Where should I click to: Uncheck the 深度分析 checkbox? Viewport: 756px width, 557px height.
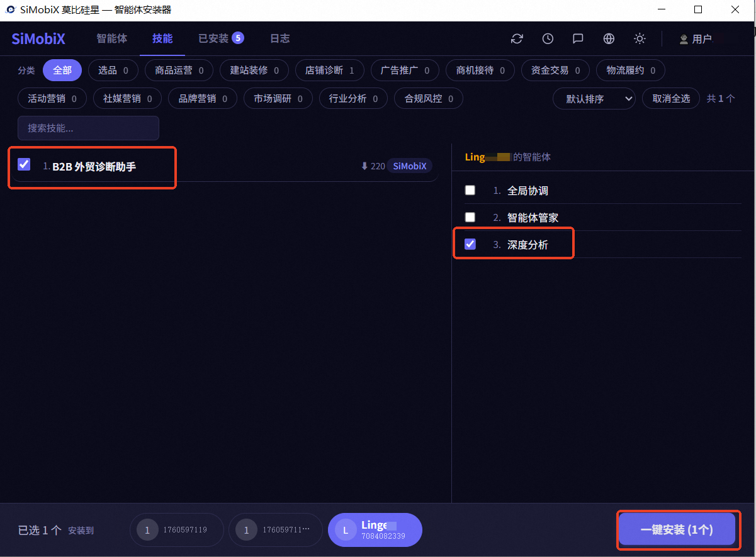470,244
